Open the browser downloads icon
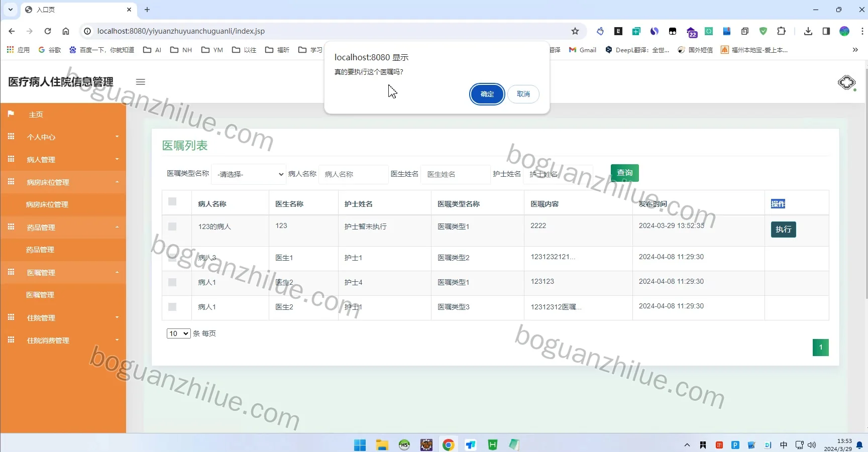The width and height of the screenshot is (868, 452). [x=808, y=31]
